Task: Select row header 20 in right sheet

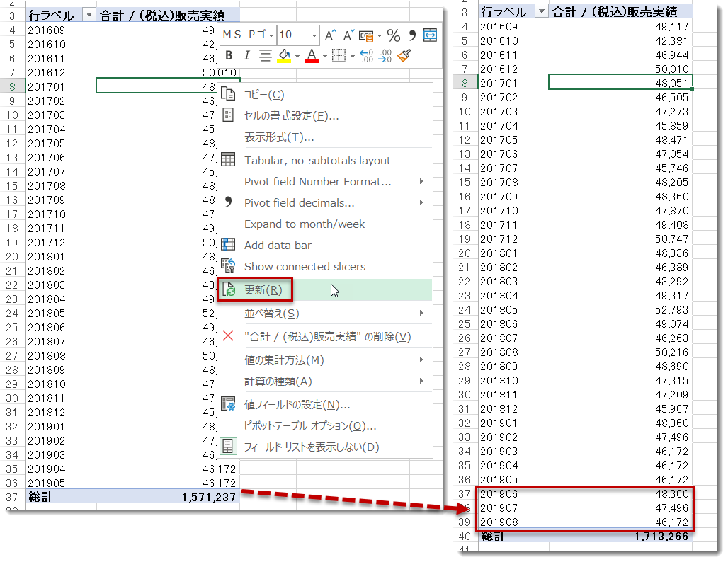Action: (x=465, y=253)
